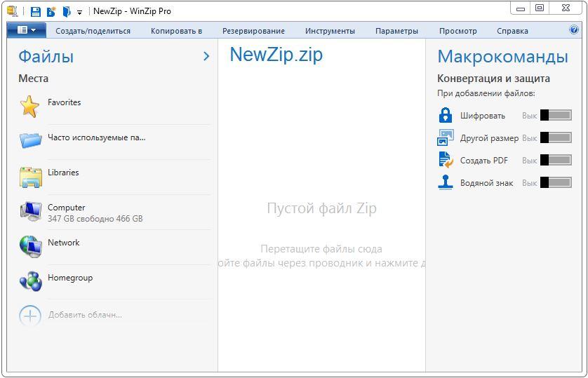This screenshot has height=378, width=588.
Task: Click the Шифровать padlock icon
Action: coord(445,115)
